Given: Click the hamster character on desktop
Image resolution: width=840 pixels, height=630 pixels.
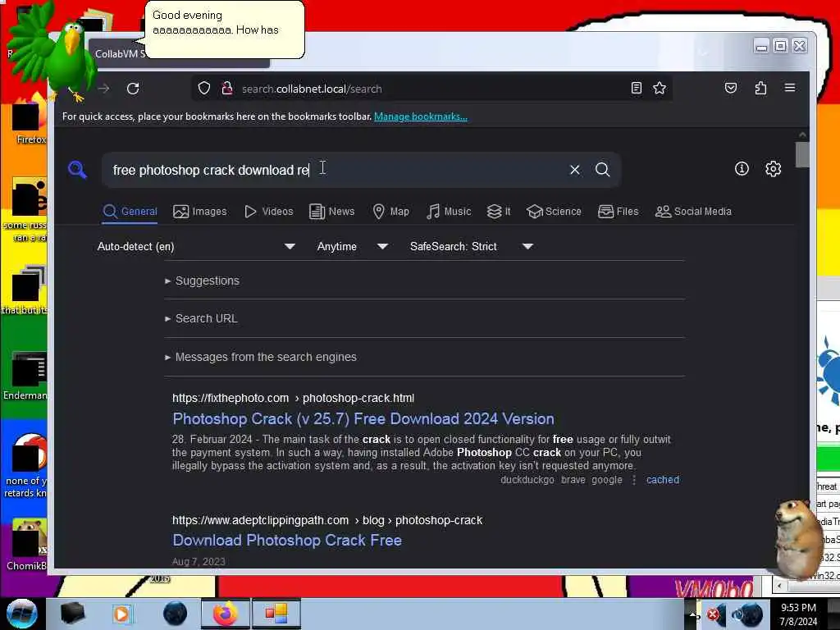Looking at the screenshot, I should (798, 538).
